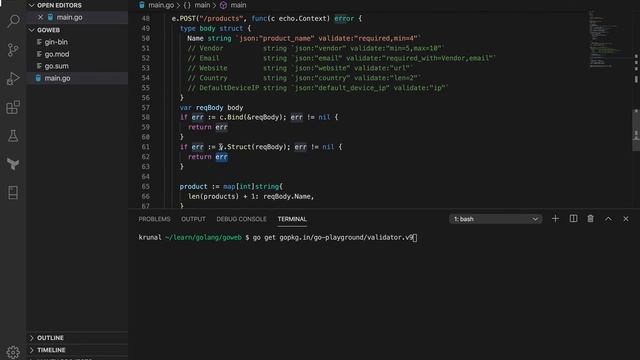Select the TERMINAL tab
Screen dimensions: 640x360
coord(292,219)
